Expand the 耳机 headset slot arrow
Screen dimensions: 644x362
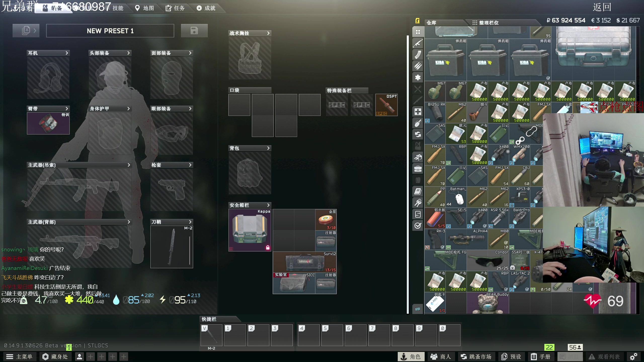67,53
